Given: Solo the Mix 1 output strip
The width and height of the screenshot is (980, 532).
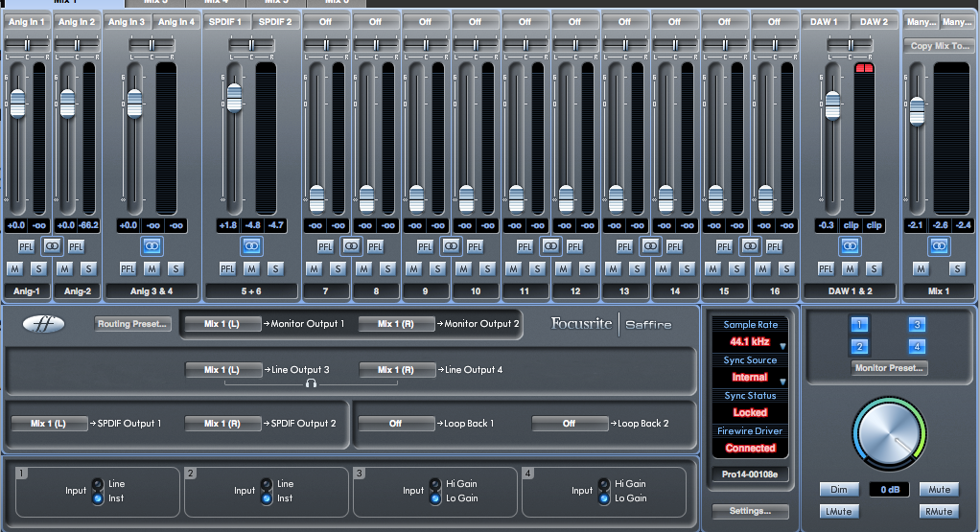Looking at the screenshot, I should click(957, 269).
